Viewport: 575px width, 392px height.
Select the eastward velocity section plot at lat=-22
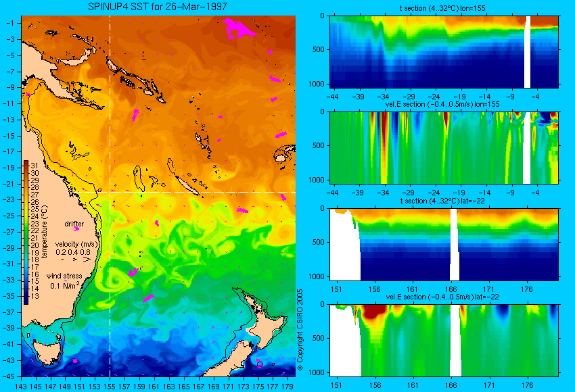pyautogui.click(x=444, y=341)
